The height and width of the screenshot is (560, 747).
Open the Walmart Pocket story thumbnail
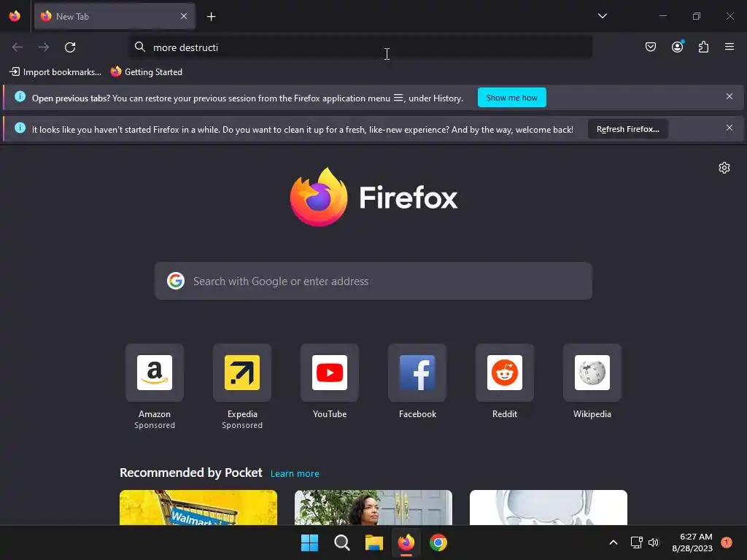pyautogui.click(x=198, y=507)
